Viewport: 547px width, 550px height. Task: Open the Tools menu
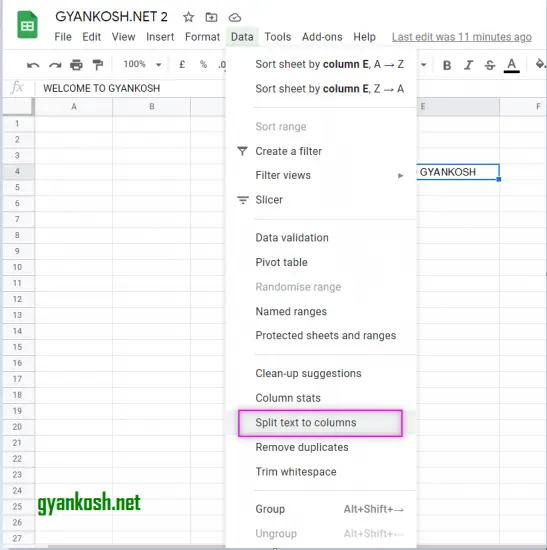(x=278, y=37)
